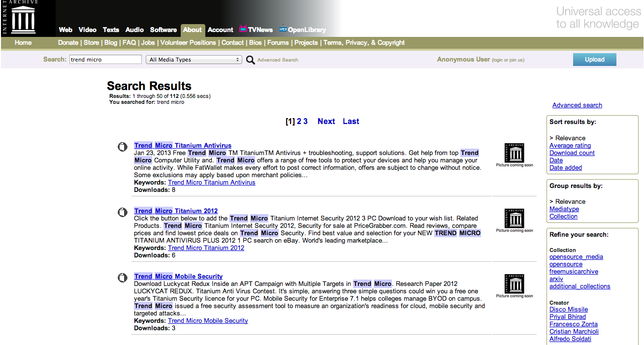The image size is (644, 345).
Task: Click the Upload button
Action: (x=594, y=60)
